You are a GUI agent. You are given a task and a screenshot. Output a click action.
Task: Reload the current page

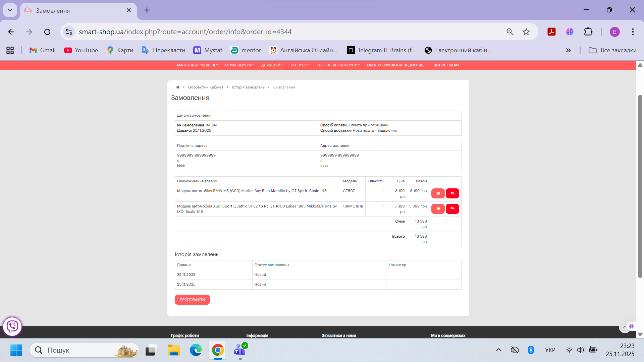(x=47, y=32)
